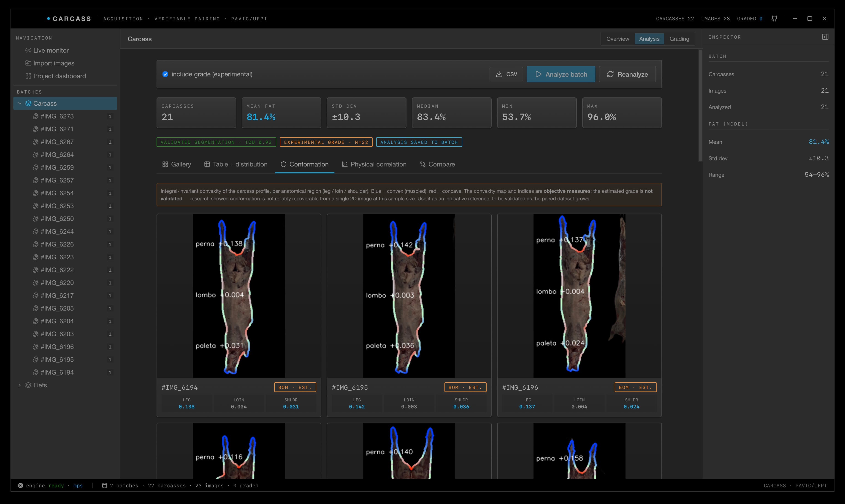The width and height of the screenshot is (845, 504).
Task: Collapse the Carcass batch tree
Action: 20,104
